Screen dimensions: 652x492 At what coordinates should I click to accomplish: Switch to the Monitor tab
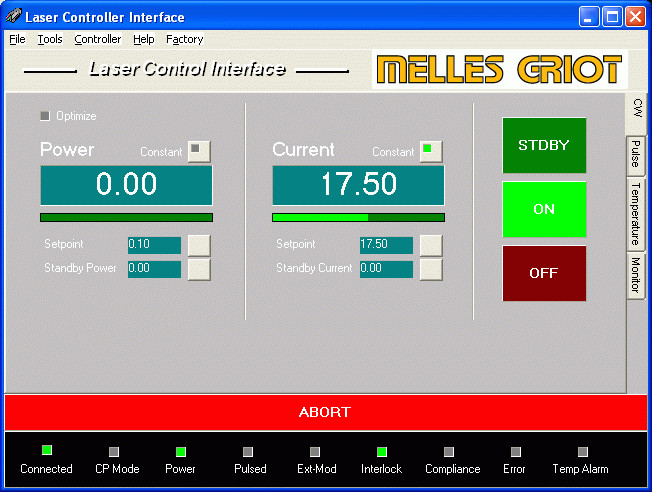coord(636,274)
